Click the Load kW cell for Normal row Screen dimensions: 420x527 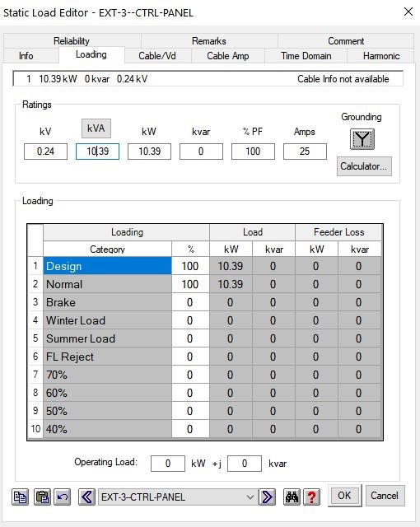tap(231, 284)
